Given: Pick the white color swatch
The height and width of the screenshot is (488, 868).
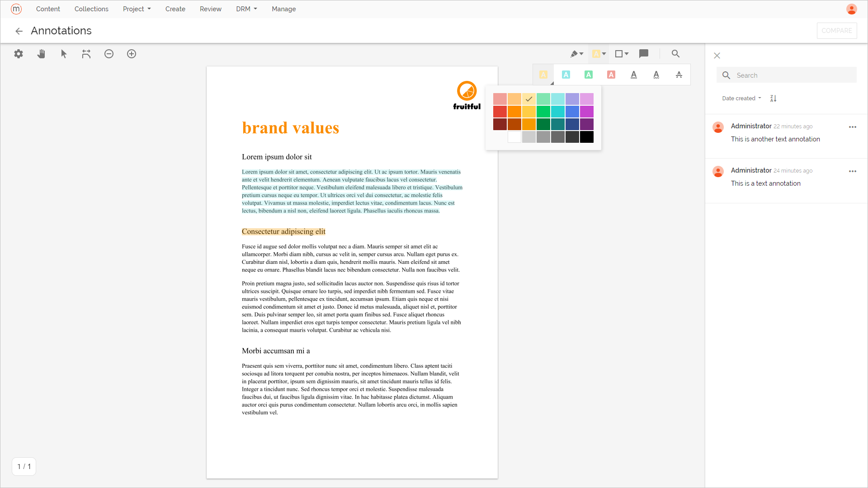Looking at the screenshot, I should (x=514, y=137).
